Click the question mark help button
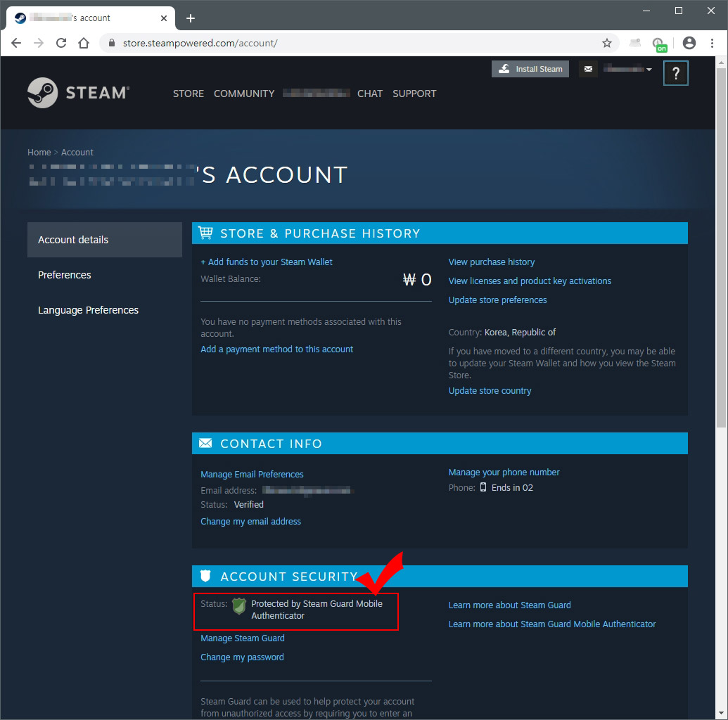 675,73
